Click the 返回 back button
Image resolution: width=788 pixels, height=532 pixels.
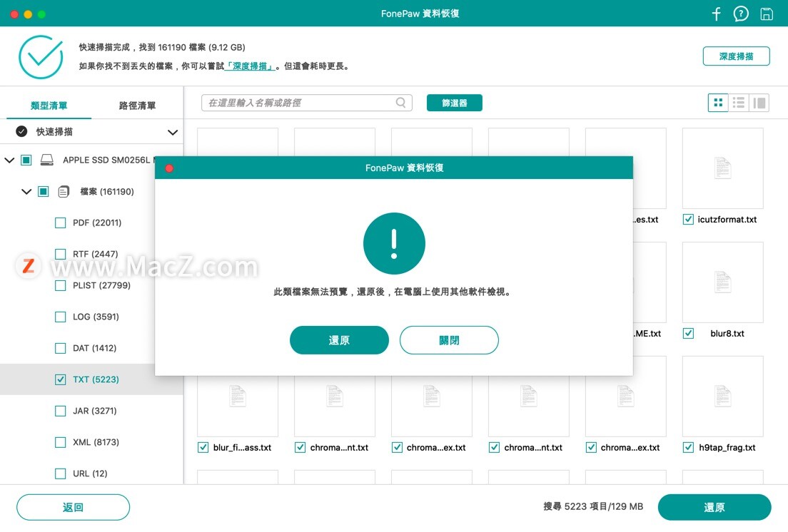coord(73,508)
